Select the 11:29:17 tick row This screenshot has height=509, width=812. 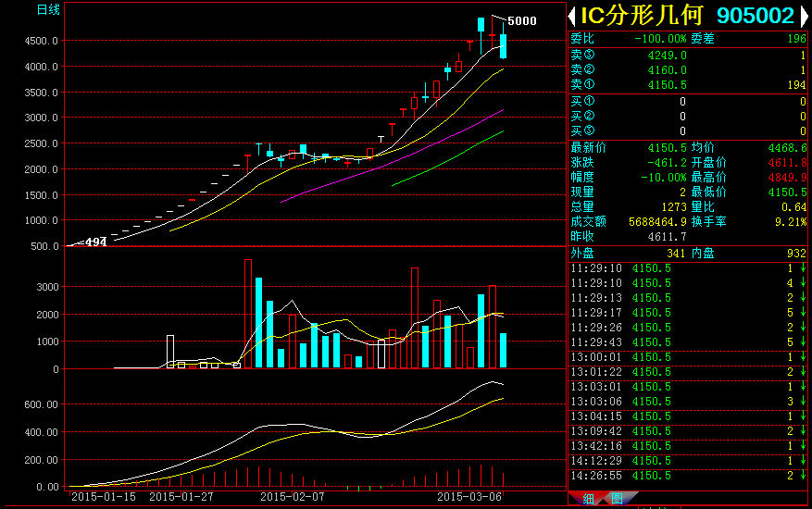tap(688, 313)
